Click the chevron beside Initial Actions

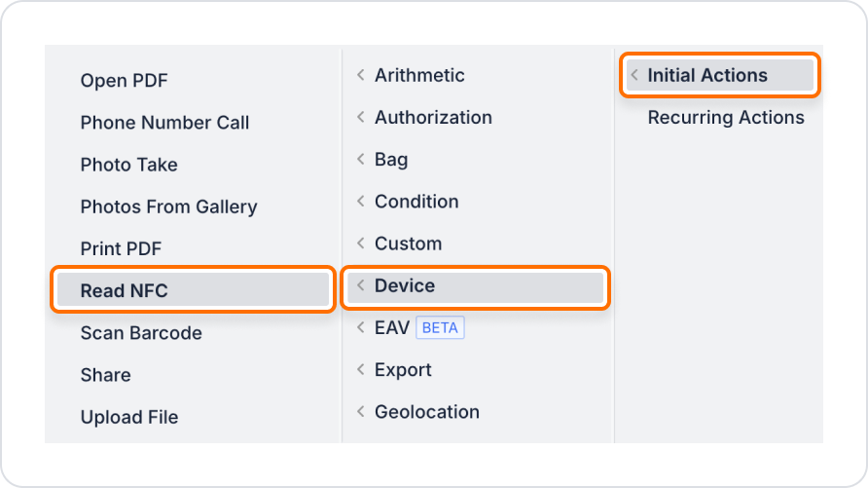(635, 75)
